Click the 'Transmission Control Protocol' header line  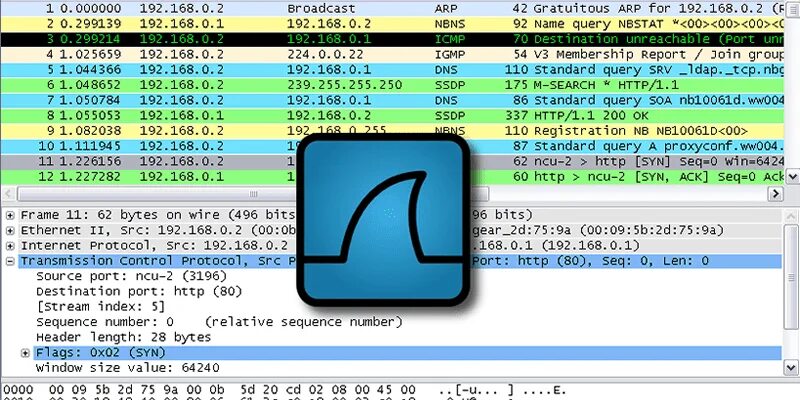click(401, 261)
